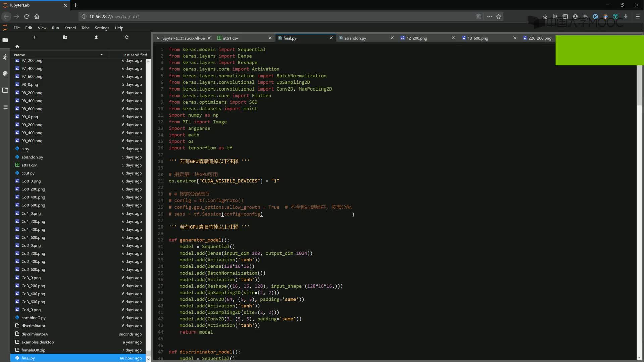Open the View menu
This screenshot has width=644, height=362.
coord(42,28)
